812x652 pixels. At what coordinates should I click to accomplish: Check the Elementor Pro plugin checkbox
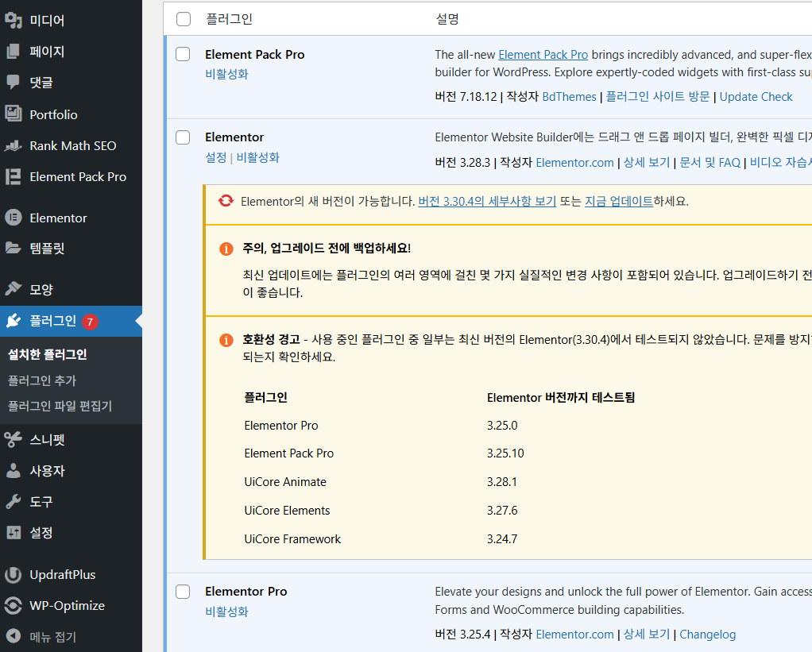point(183,592)
